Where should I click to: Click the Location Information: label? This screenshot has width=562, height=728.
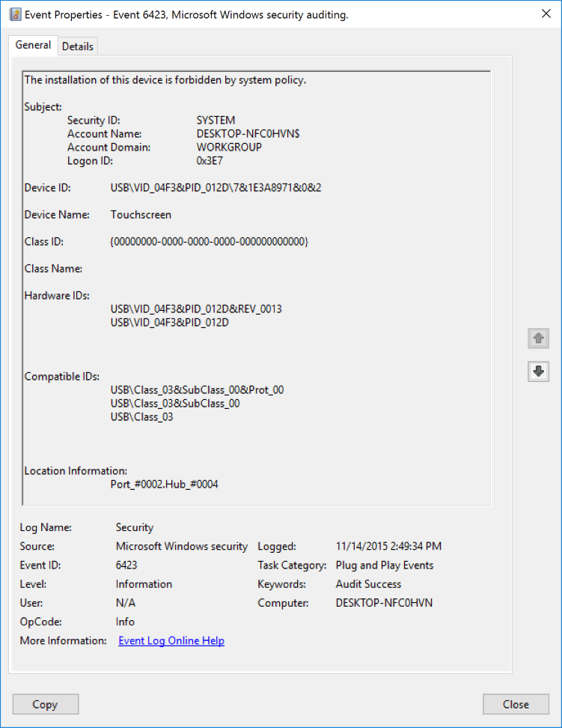(x=76, y=471)
